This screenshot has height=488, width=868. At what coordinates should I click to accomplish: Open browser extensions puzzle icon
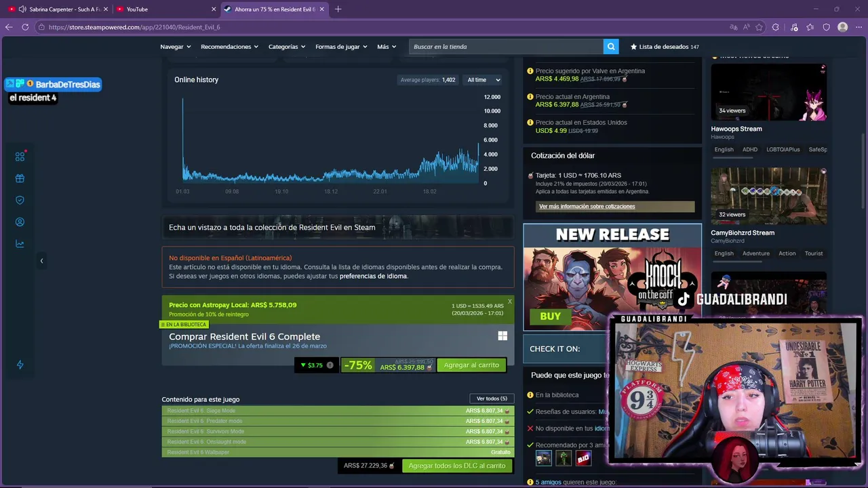776,27
